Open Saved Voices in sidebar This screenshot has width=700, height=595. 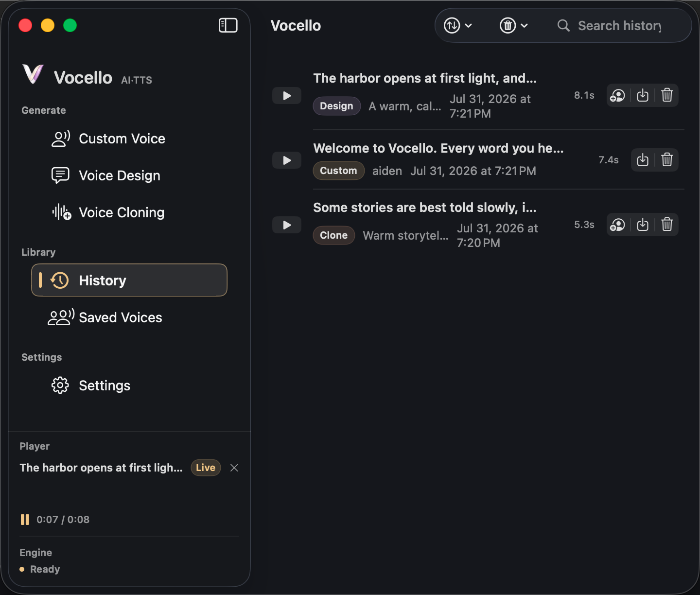click(x=129, y=317)
